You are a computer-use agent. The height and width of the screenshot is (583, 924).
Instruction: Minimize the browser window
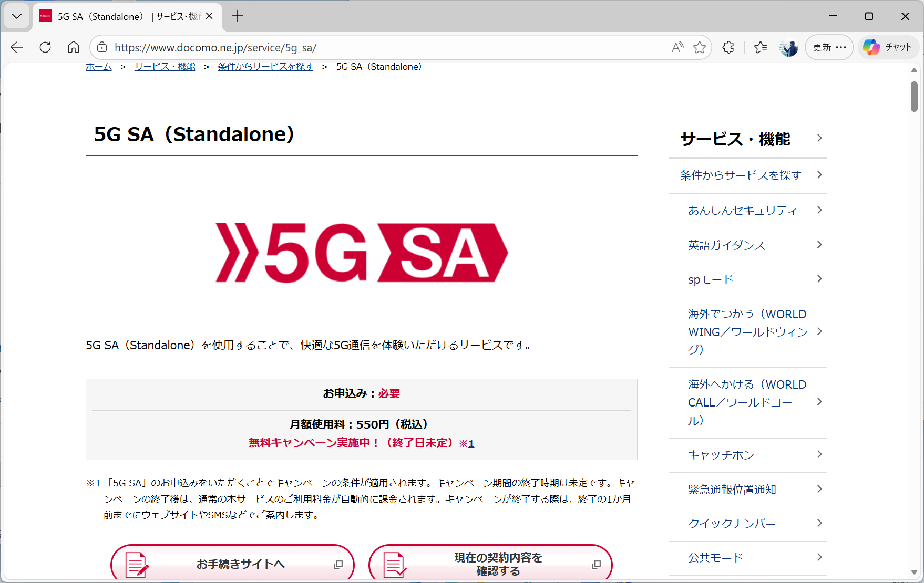[833, 16]
